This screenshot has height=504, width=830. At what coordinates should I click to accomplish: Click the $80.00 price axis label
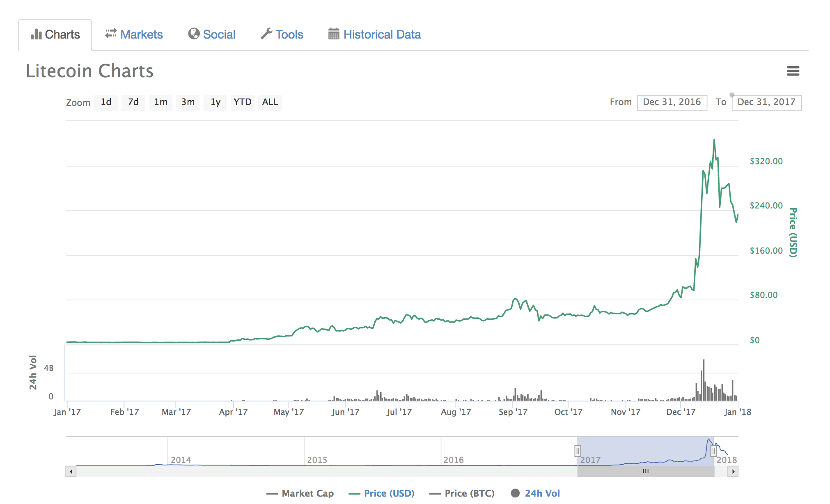pos(764,295)
